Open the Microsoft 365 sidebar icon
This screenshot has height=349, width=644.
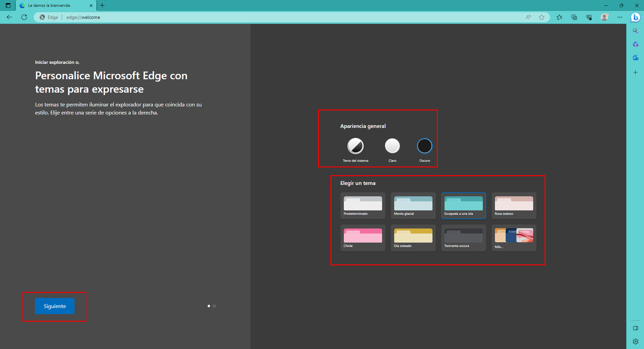635,44
